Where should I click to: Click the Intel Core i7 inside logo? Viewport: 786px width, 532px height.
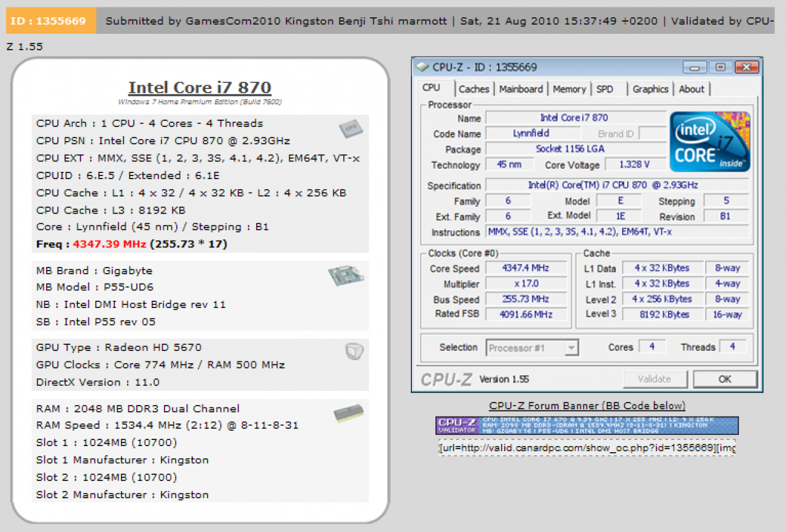pos(710,141)
